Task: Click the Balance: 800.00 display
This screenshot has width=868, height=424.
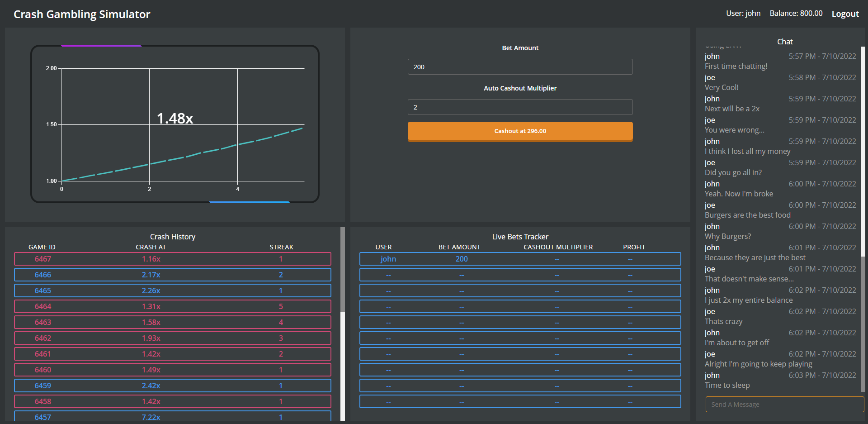Action: tap(796, 14)
